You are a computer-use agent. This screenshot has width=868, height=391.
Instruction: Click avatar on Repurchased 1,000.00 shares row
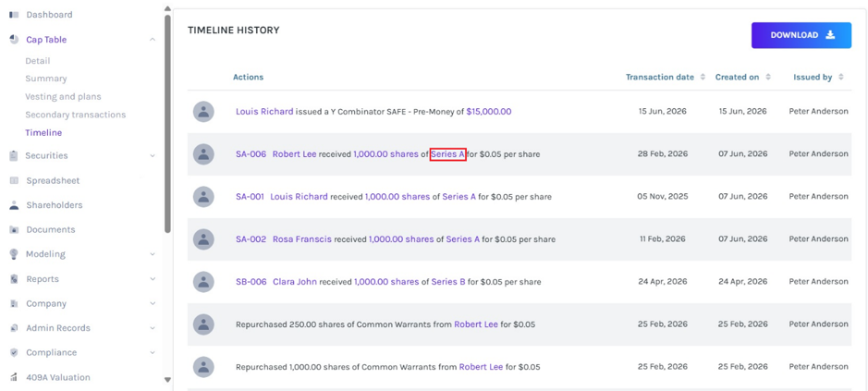pos(203,367)
